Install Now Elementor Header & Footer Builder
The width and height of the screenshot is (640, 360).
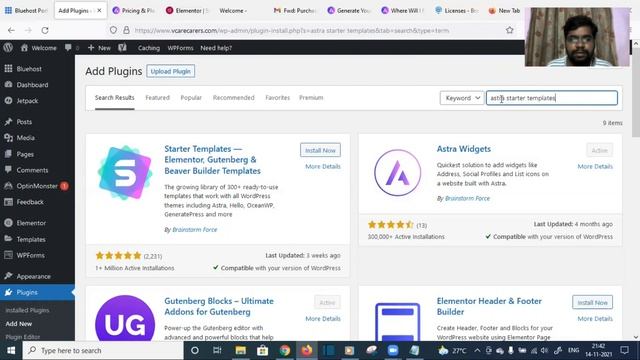coord(593,302)
